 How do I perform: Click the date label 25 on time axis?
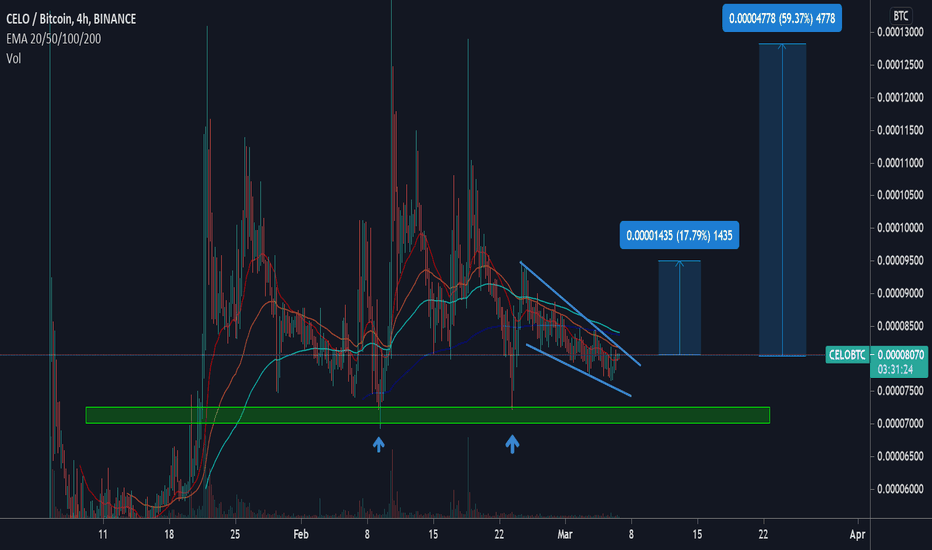coord(235,535)
